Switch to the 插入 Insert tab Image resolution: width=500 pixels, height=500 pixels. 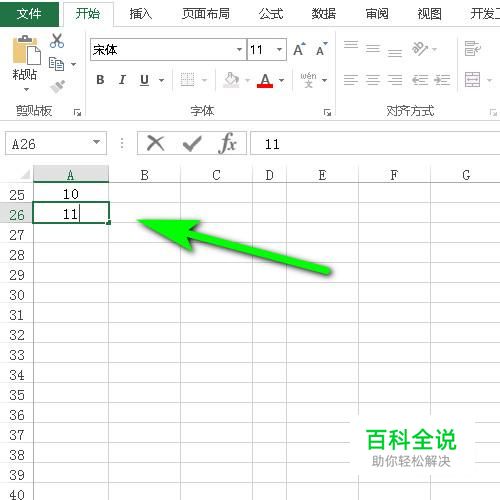point(141,14)
